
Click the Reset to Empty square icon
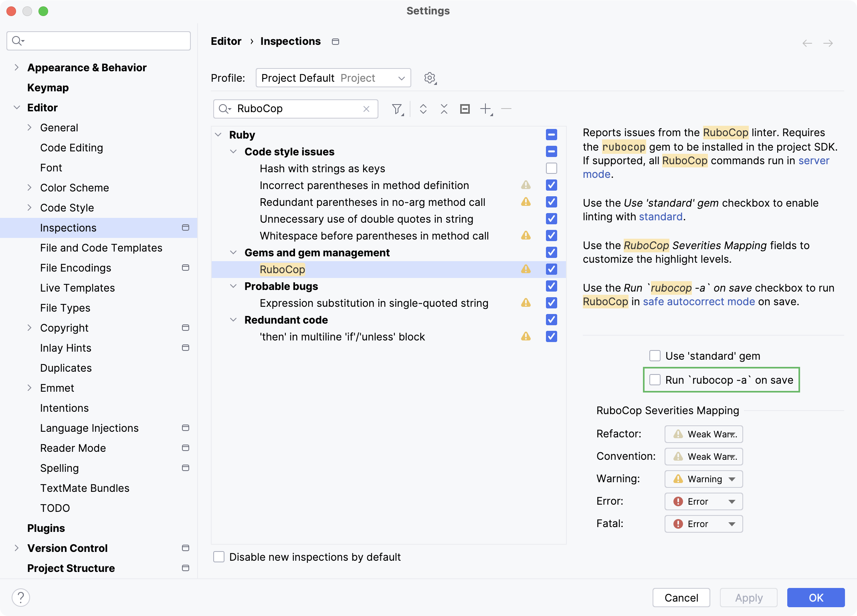[x=465, y=109]
